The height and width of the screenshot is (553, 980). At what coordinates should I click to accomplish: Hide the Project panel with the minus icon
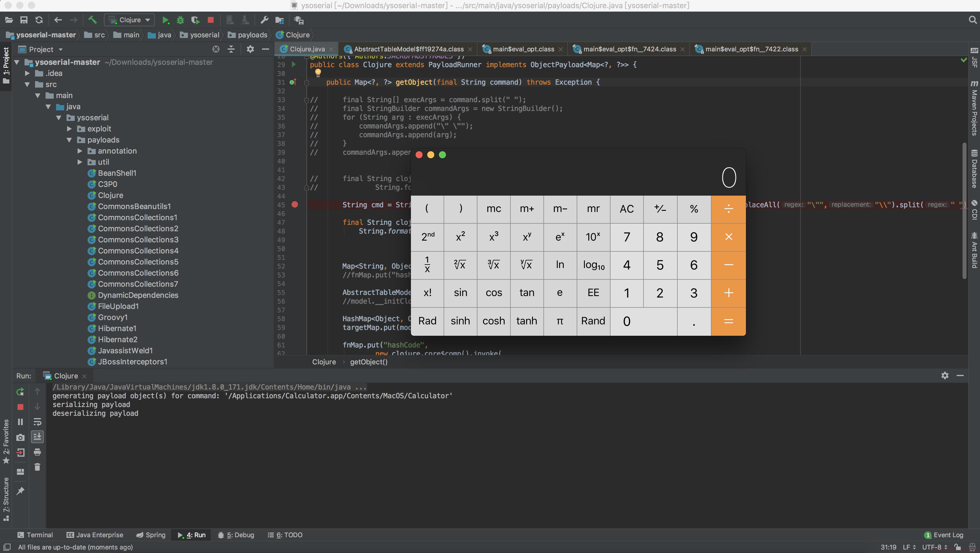pyautogui.click(x=266, y=49)
